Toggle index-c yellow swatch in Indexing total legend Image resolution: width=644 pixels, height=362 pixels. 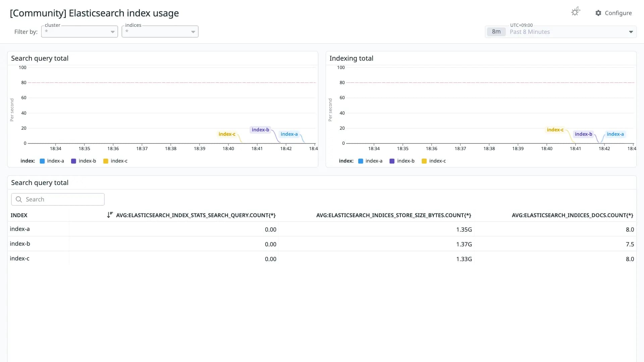424,161
